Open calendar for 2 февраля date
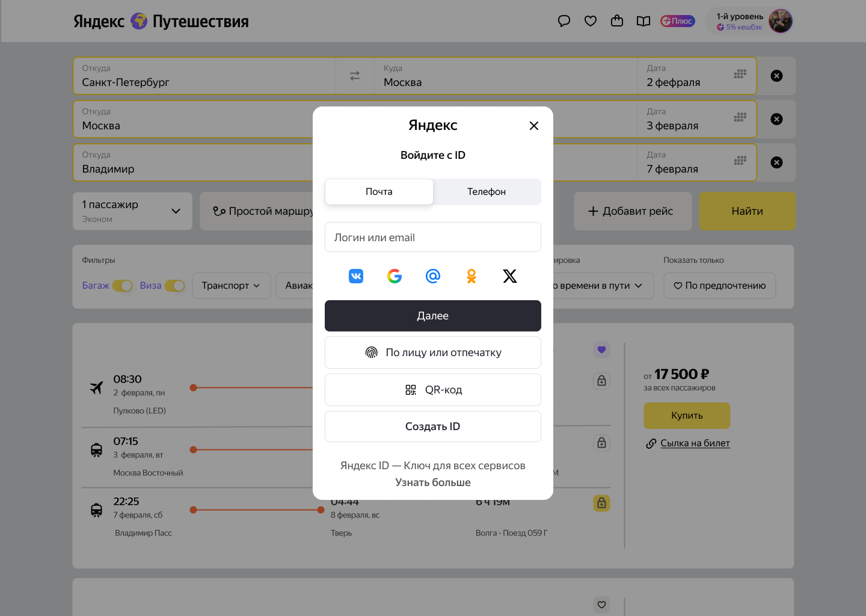 pyautogui.click(x=740, y=74)
